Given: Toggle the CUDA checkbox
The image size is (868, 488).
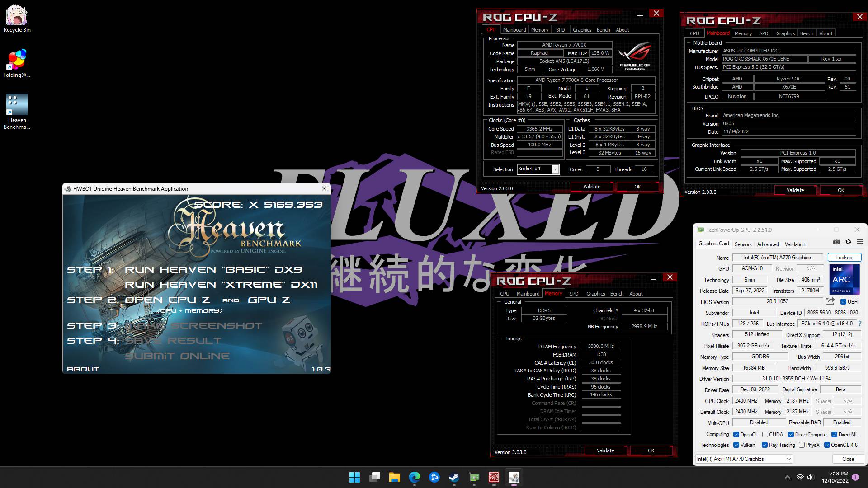Looking at the screenshot, I should 765,435.
